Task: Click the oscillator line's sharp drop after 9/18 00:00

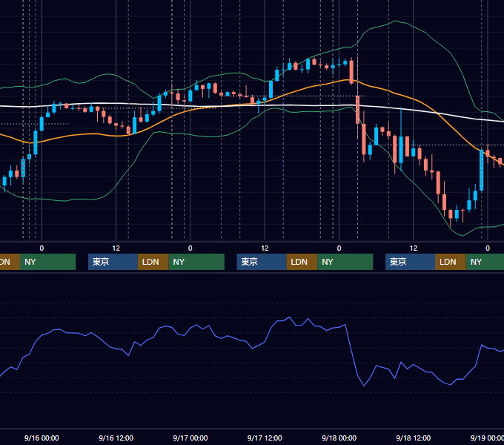Action: 353,354
